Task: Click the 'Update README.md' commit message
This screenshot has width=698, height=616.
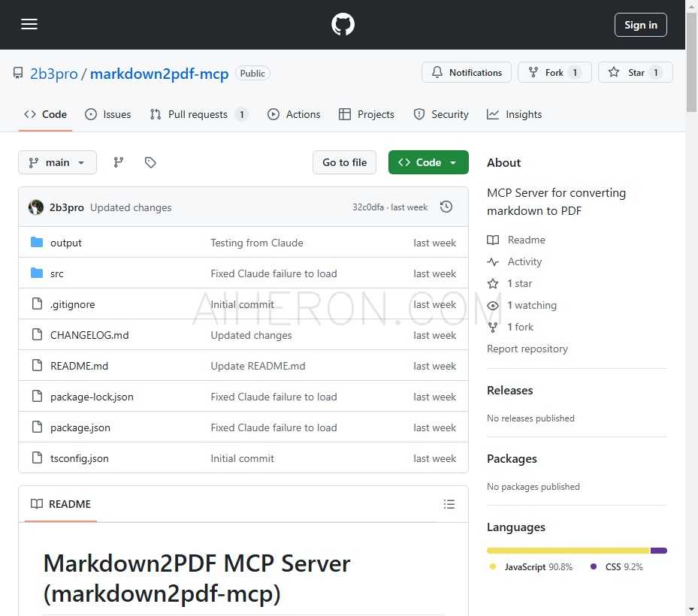Action: click(x=258, y=366)
